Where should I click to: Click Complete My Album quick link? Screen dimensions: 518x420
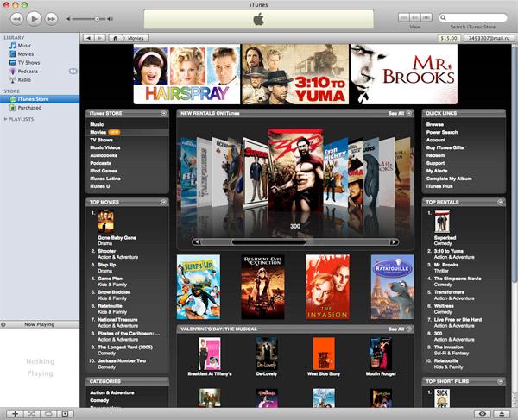point(449,179)
